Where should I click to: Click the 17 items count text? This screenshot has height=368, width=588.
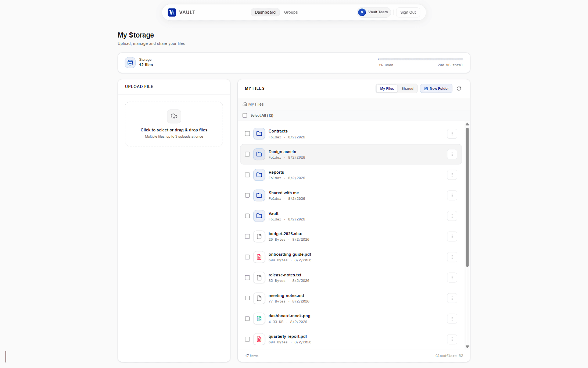pos(252,356)
